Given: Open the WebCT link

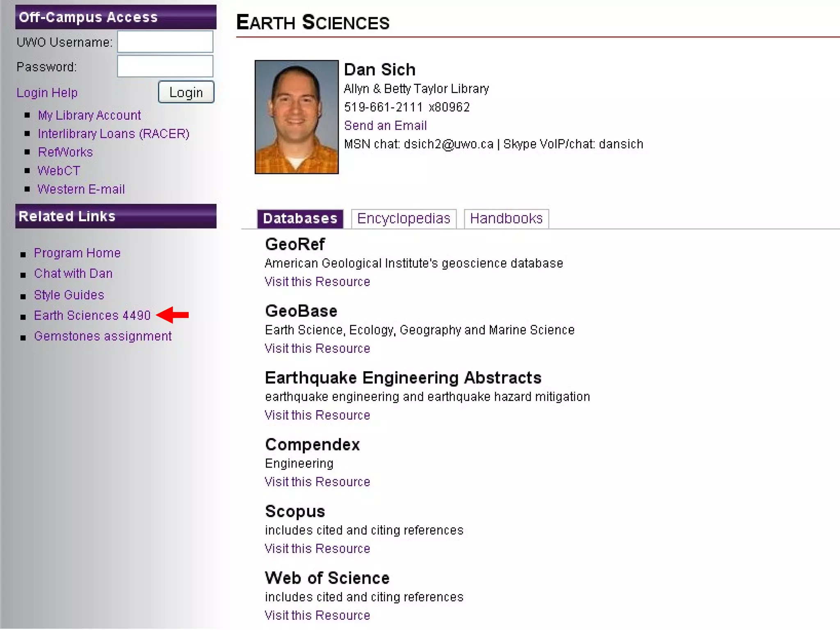Looking at the screenshot, I should pos(59,171).
